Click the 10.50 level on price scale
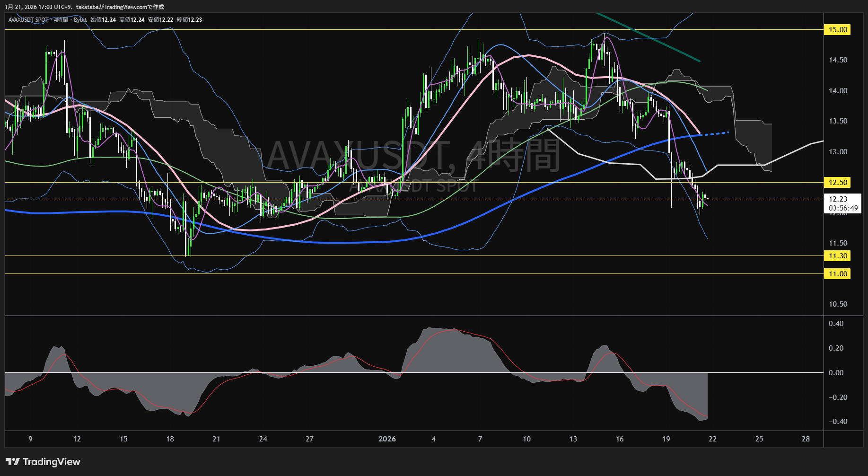 (x=838, y=304)
